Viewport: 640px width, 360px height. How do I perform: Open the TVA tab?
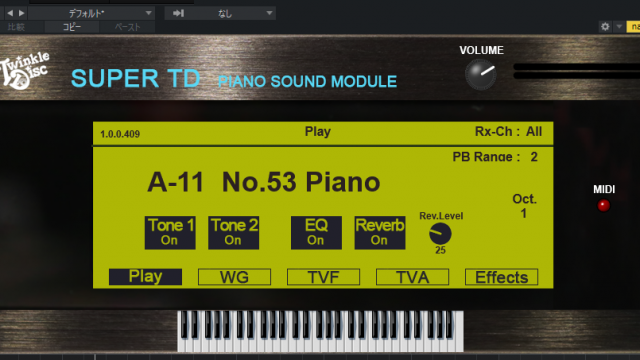412,277
